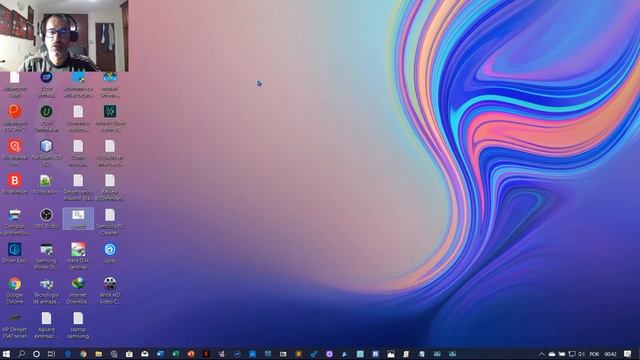Select the HP Deskjet 2540 series icon

15,325
